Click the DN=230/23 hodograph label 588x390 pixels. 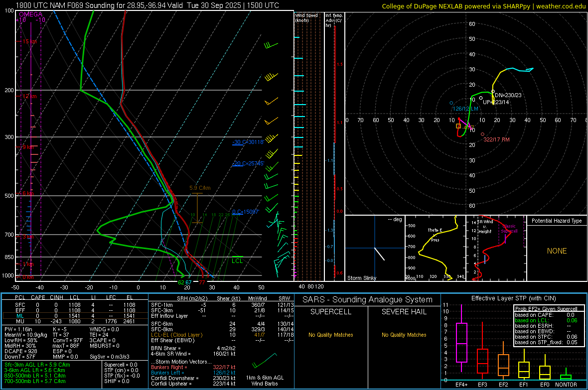(508, 95)
